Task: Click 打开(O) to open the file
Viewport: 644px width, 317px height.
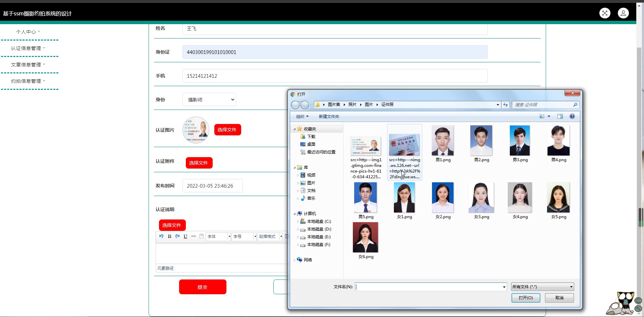Action: pos(526,298)
